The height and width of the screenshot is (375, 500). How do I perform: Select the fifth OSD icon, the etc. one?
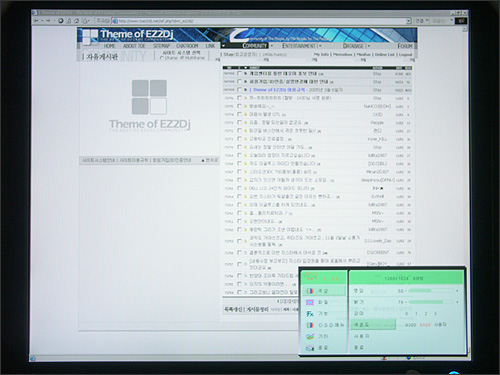[310, 337]
